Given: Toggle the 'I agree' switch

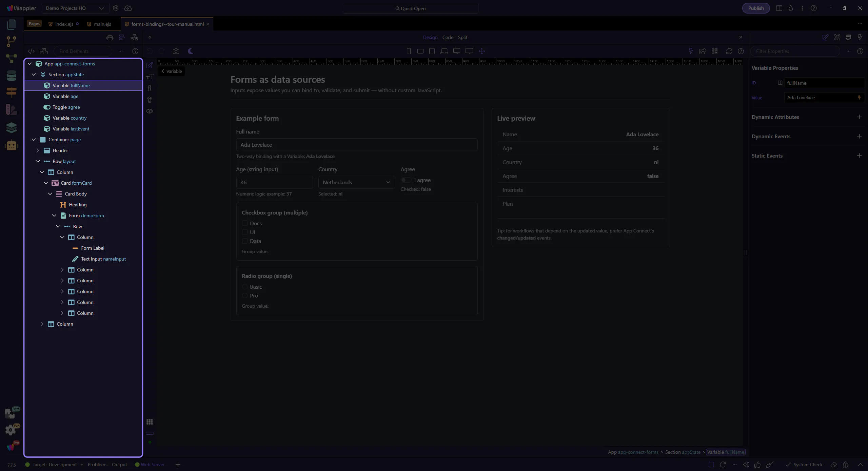Looking at the screenshot, I should pos(406,180).
